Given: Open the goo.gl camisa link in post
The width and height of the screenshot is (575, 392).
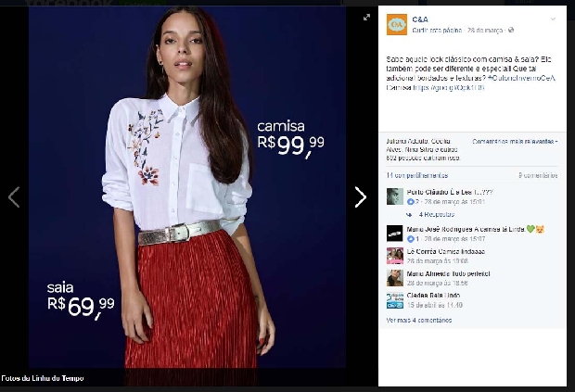Looking at the screenshot, I should 449,87.
